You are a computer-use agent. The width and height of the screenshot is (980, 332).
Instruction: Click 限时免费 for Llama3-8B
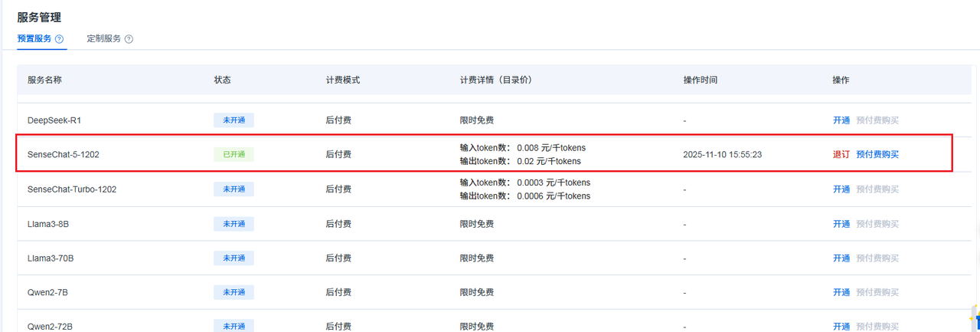click(x=477, y=224)
